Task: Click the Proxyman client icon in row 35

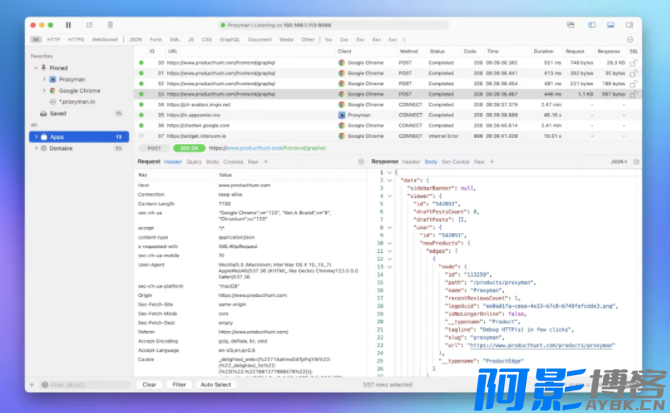Action: [341, 115]
